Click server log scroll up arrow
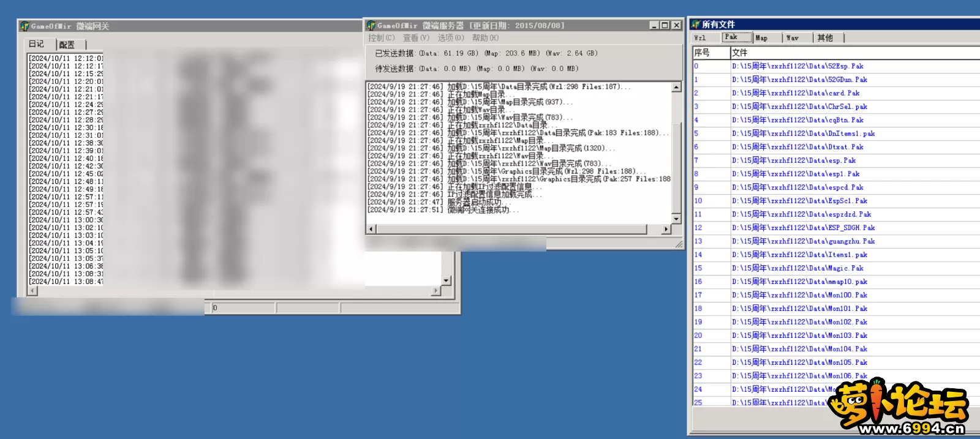Image resolution: width=980 pixels, height=439 pixels. [x=676, y=87]
